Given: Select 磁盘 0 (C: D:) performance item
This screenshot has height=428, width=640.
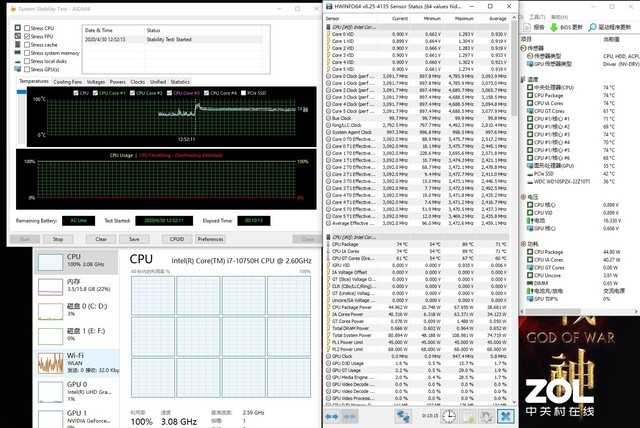Looking at the screenshot, I should point(76,311).
